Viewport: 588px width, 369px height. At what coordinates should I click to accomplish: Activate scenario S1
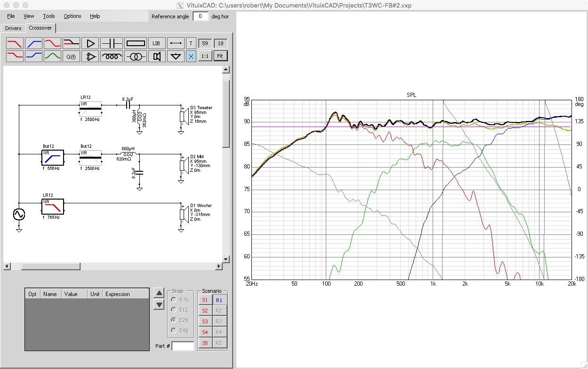point(205,300)
